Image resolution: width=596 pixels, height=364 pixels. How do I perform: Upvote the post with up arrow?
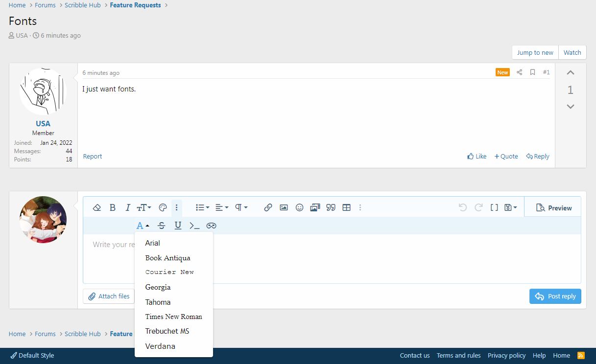coord(570,73)
